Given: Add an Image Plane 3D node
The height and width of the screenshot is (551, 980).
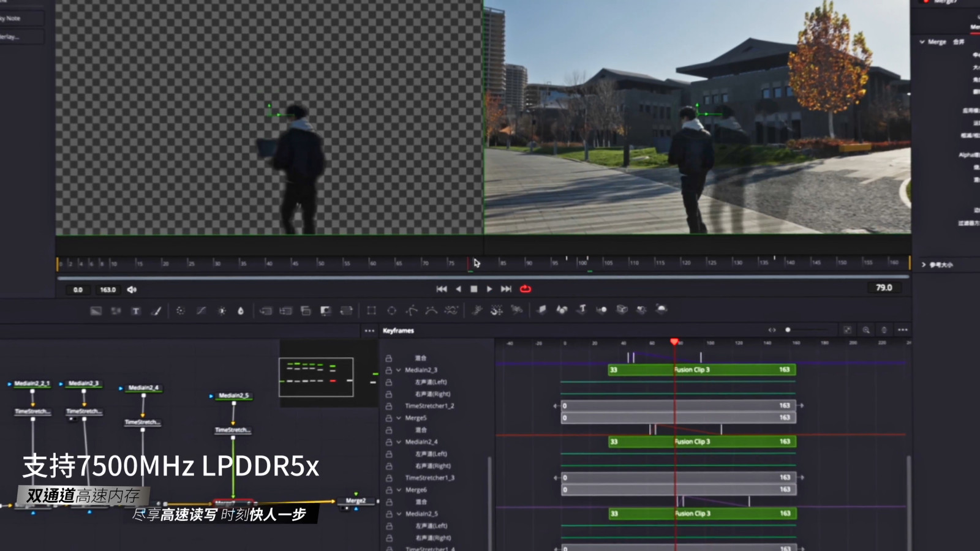Looking at the screenshot, I should 541,310.
